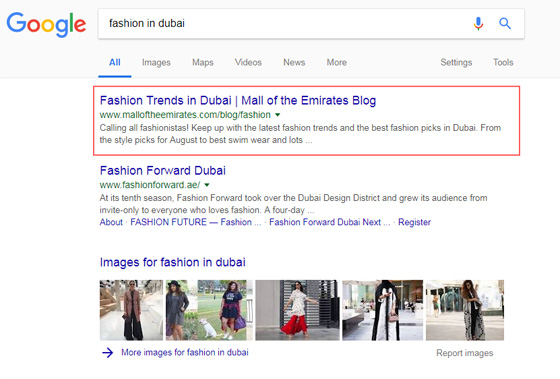
Task: Click the Report images link
Action: point(464,353)
